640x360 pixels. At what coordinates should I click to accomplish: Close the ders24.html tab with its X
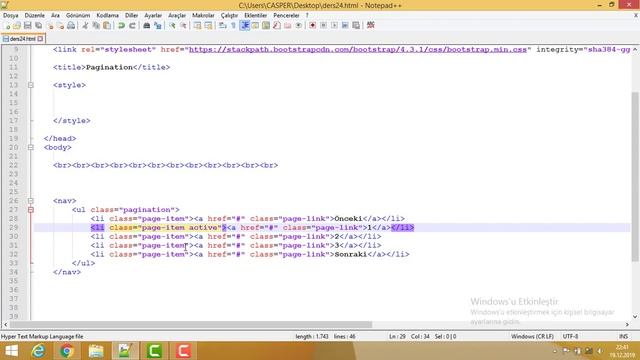click(40, 39)
